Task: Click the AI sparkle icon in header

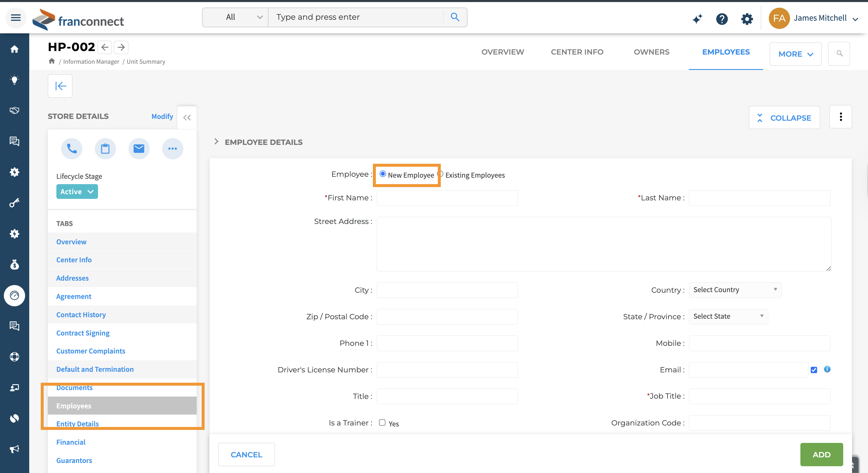Action: point(697,19)
